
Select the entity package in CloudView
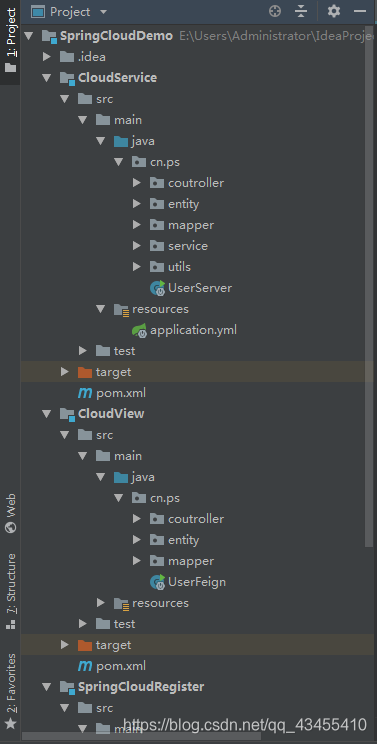[184, 540]
